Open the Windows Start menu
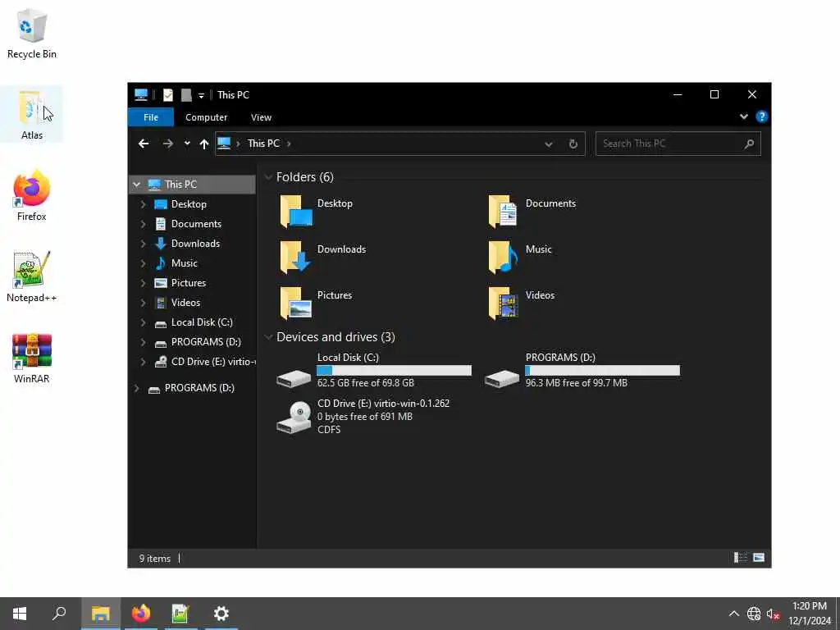The image size is (840, 630). tap(20, 614)
